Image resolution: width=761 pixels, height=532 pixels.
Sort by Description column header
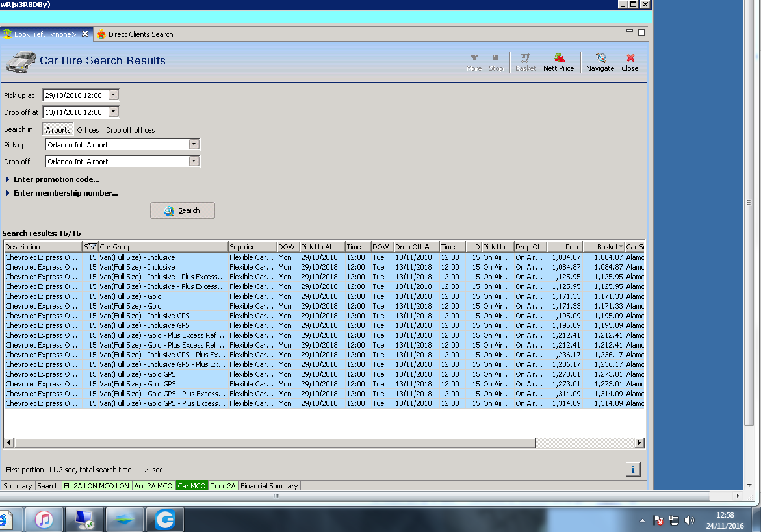pyautogui.click(x=43, y=246)
